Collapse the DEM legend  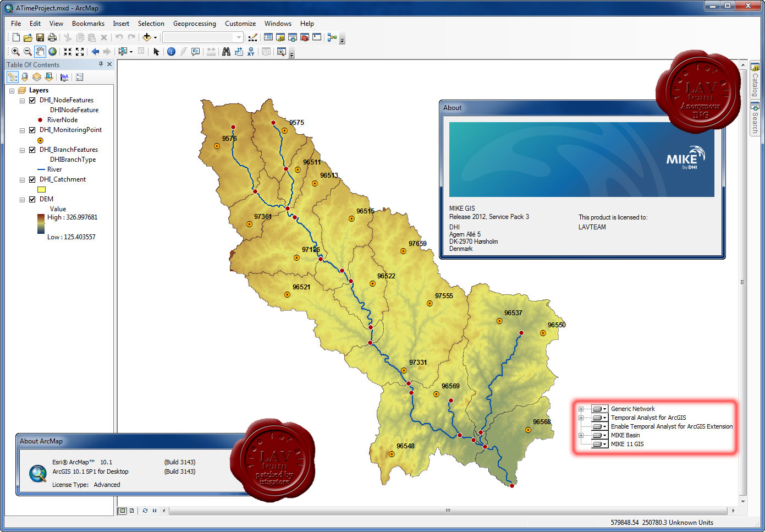(x=22, y=200)
